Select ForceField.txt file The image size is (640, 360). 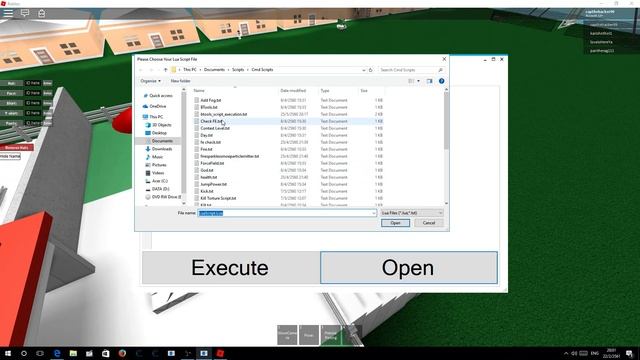[212, 163]
